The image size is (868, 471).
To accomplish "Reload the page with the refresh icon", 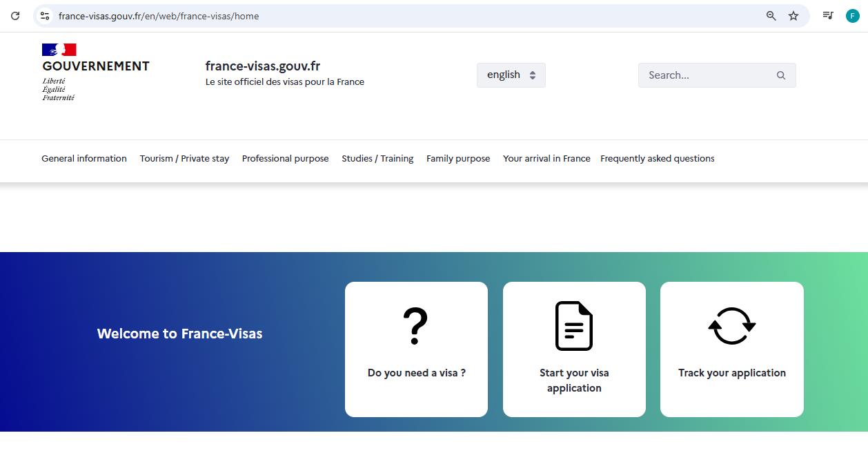I will 15,15.
